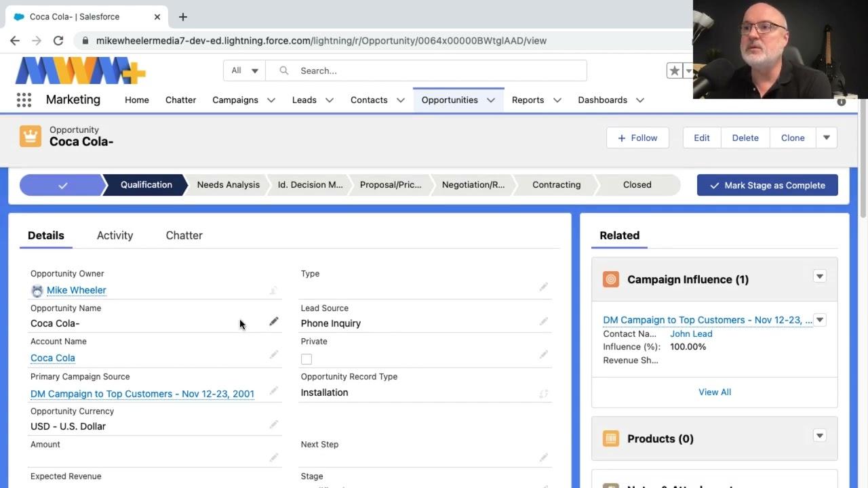
Task: Click the Mike Wheeler owner avatar
Action: (x=37, y=291)
